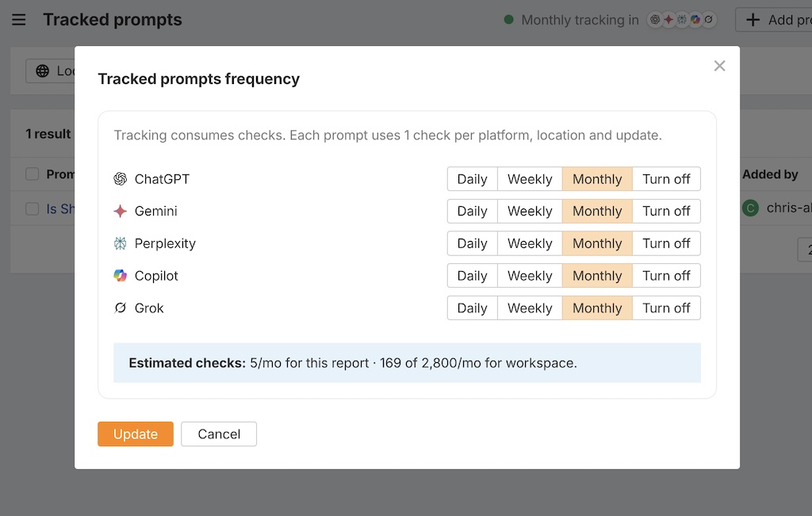Open the hamburger menu icon
Screen dimensions: 812x516
(x=19, y=20)
